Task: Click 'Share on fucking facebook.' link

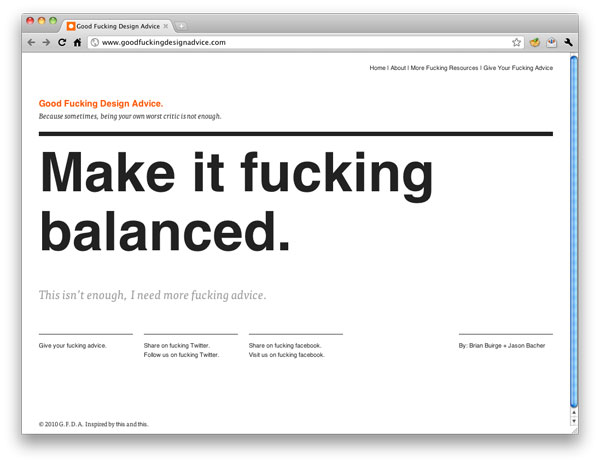Action: pos(285,345)
